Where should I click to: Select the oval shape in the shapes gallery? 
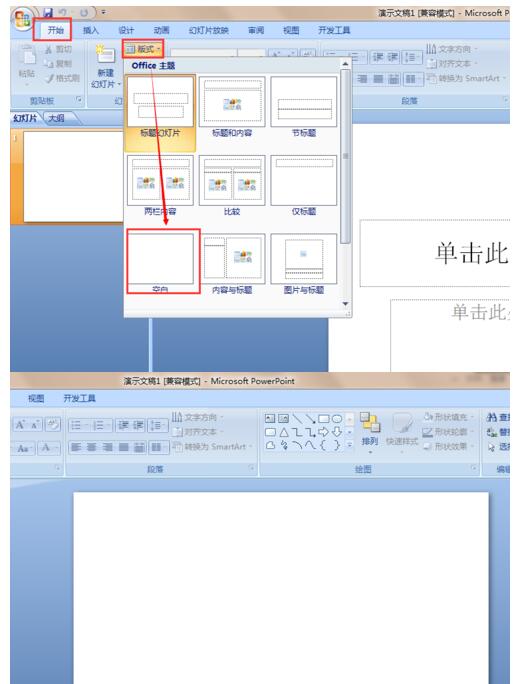(x=337, y=419)
